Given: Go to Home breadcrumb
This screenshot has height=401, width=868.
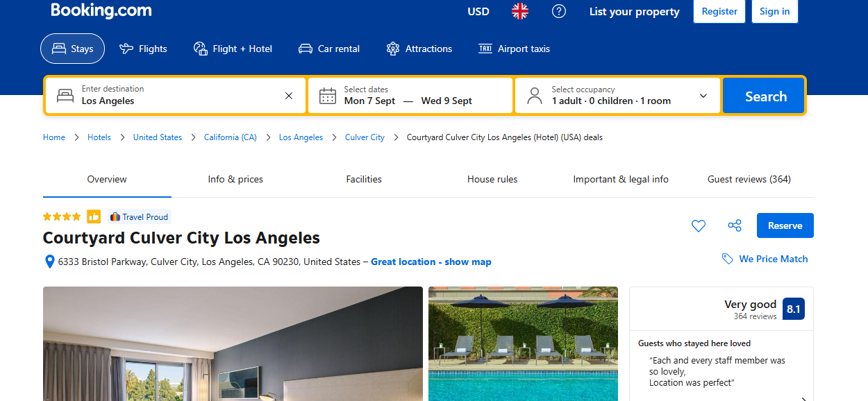Looking at the screenshot, I should 54,137.
